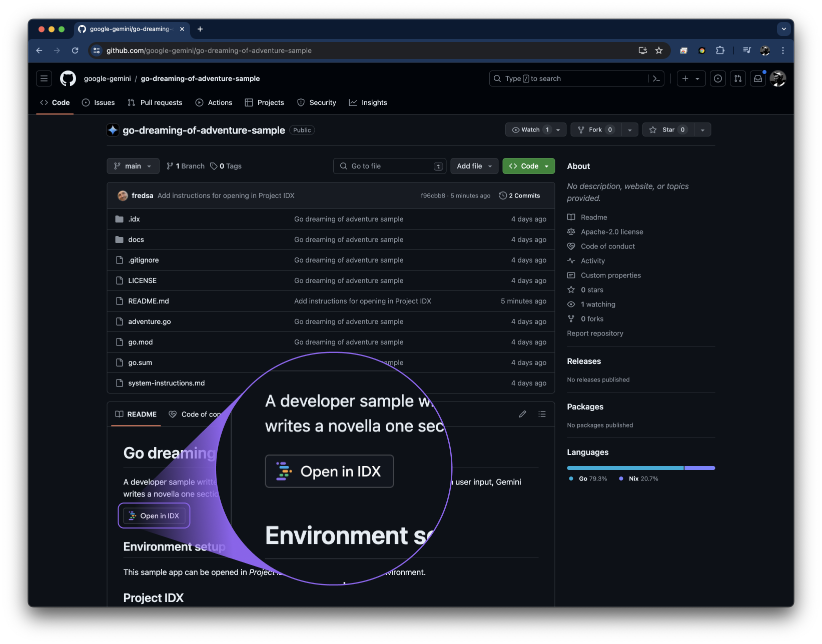Reload the page
This screenshot has height=644, width=822.
click(75, 50)
